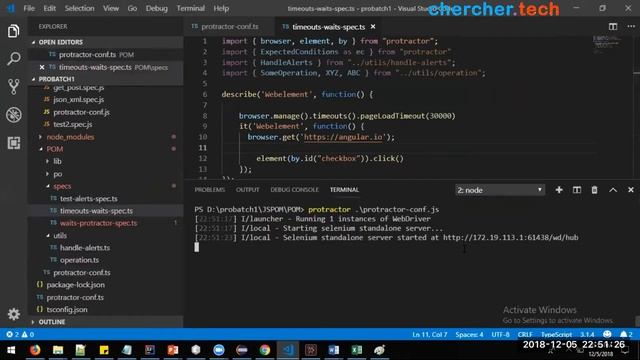Open the Debug menu
640x360 pixels.
coord(157,8)
